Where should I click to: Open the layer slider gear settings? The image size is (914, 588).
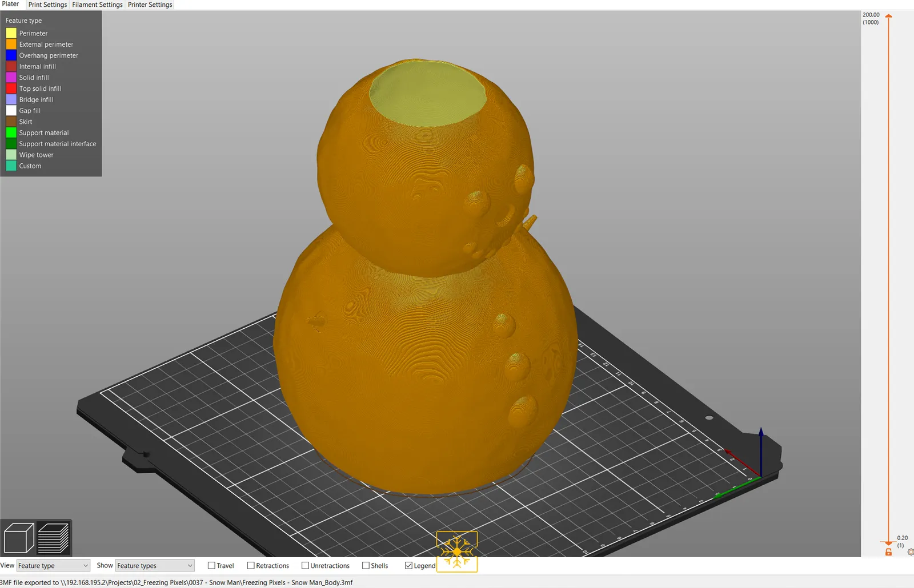point(911,552)
